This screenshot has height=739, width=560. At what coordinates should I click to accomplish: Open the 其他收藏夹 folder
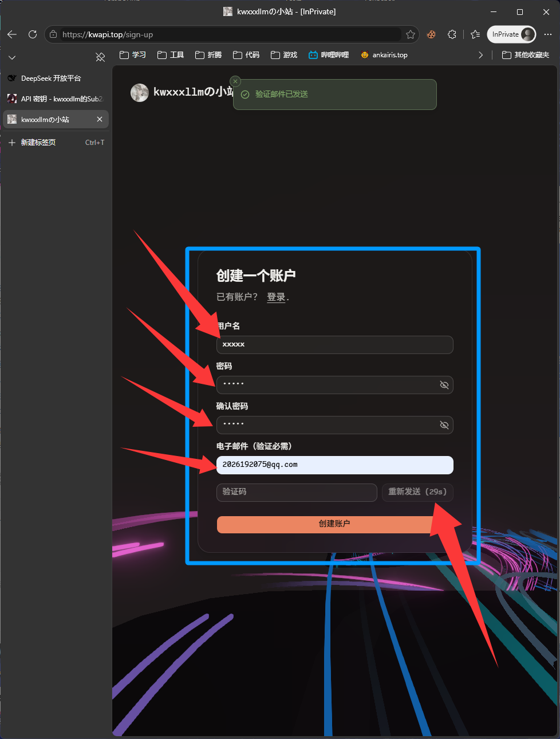(526, 55)
